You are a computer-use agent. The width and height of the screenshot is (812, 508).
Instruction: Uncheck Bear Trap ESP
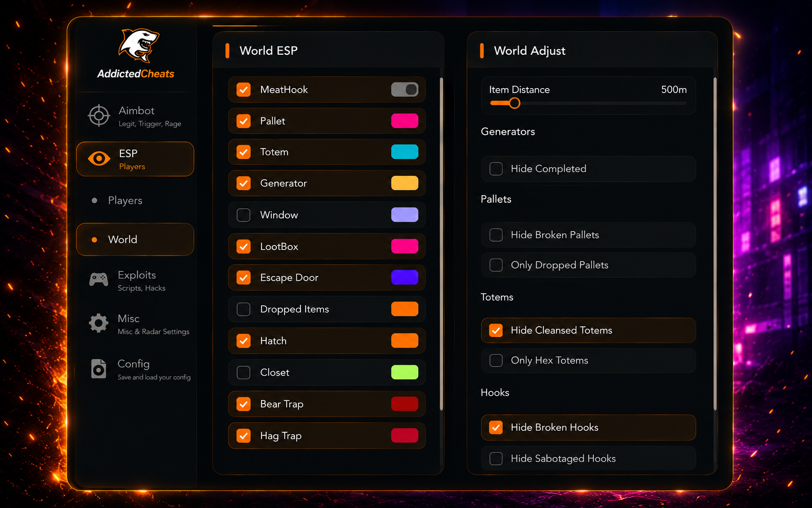(244, 404)
